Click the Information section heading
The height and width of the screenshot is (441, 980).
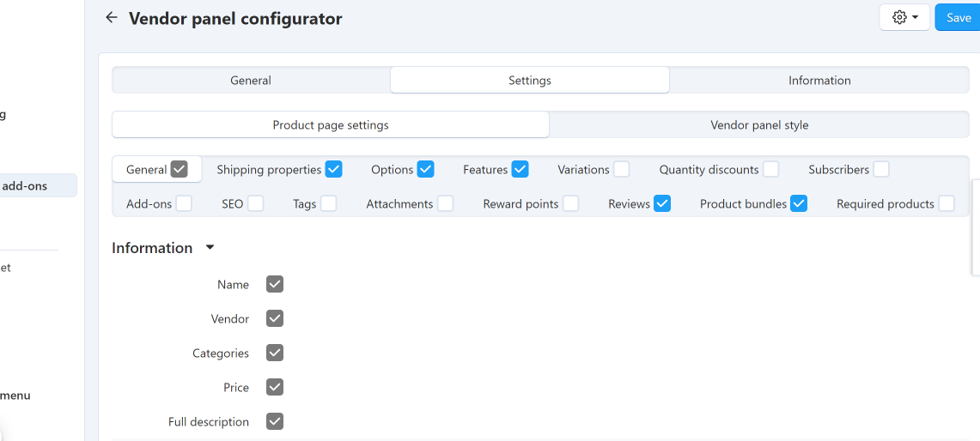[152, 248]
